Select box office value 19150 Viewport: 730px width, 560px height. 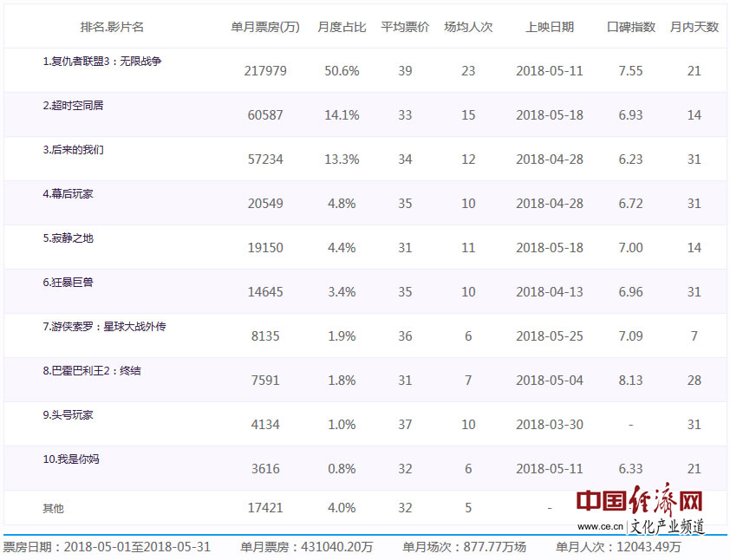(x=265, y=248)
